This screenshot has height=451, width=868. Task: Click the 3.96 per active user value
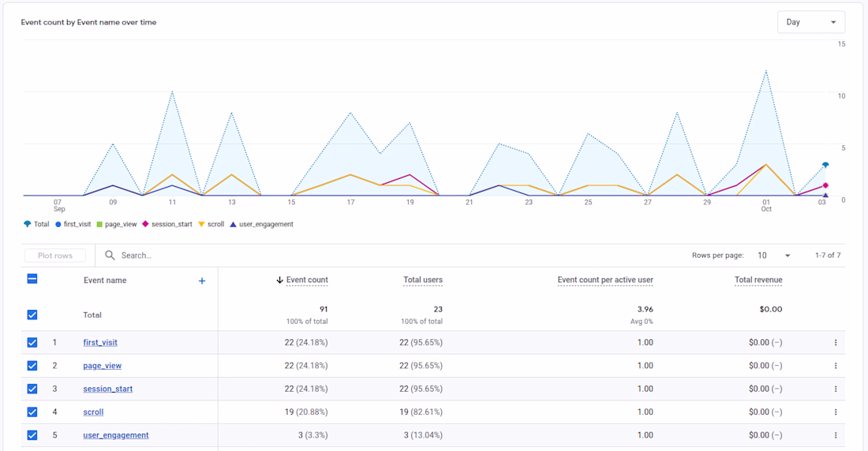tap(645, 309)
